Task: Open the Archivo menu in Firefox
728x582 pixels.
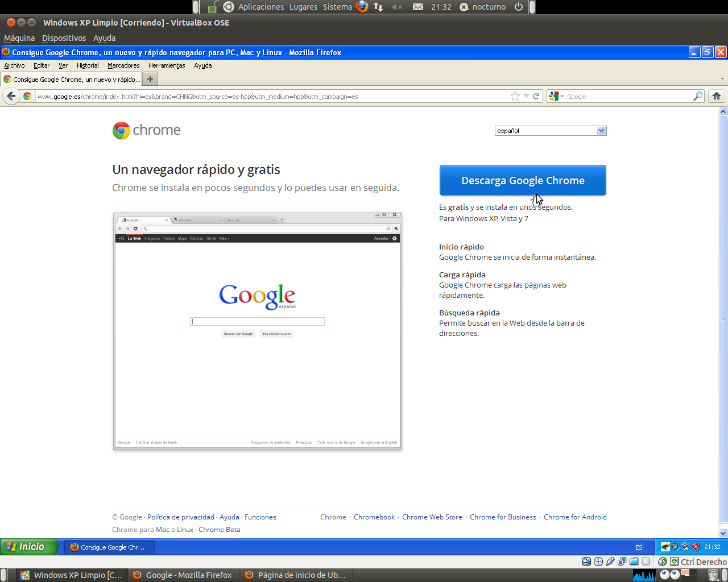Action: tap(14, 65)
